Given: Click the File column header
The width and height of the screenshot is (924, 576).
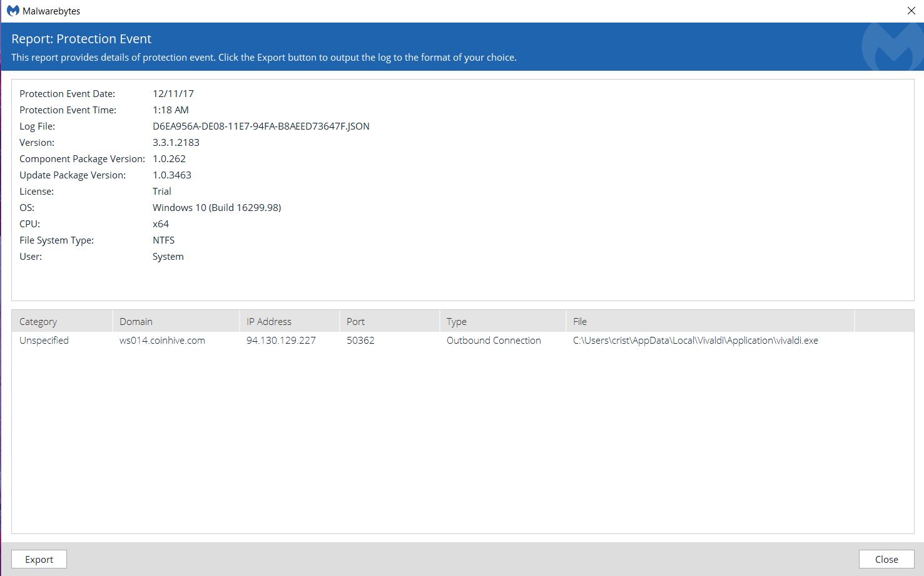Looking at the screenshot, I should point(710,321).
